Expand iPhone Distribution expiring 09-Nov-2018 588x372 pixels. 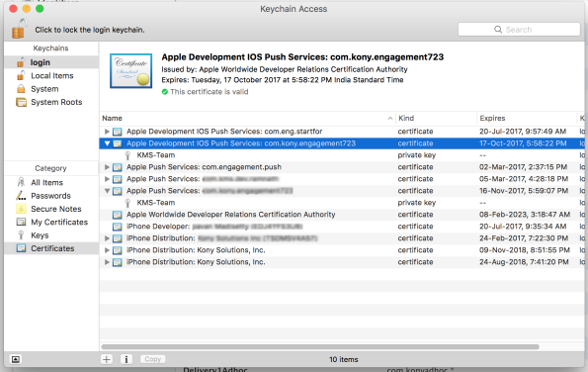pyautogui.click(x=107, y=250)
